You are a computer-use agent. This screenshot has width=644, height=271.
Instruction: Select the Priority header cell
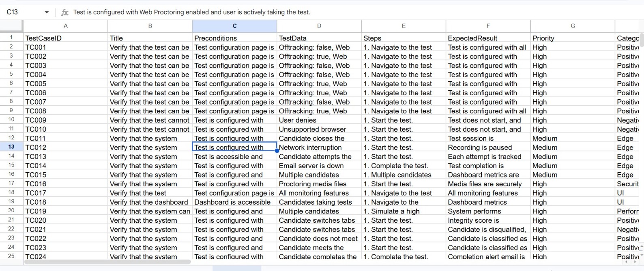[x=572, y=38]
